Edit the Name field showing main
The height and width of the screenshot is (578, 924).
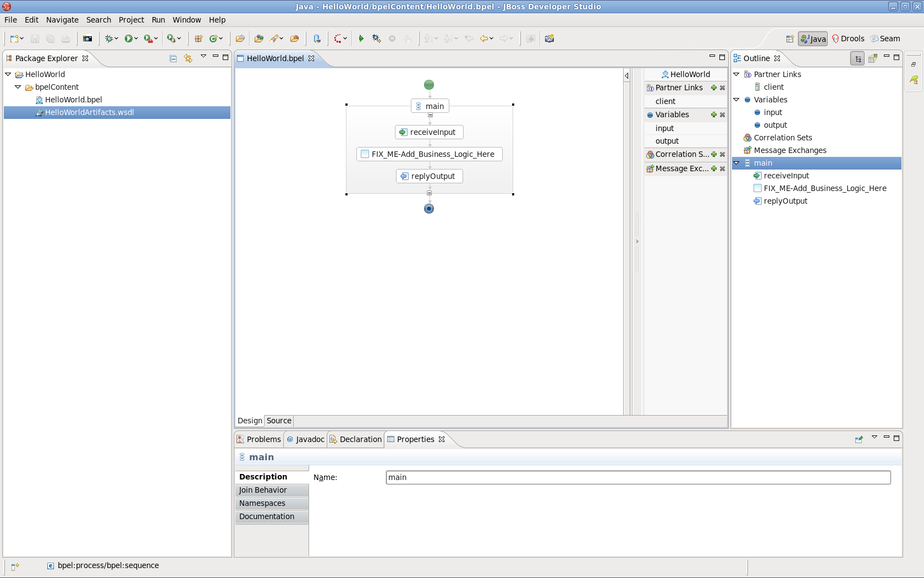click(638, 477)
